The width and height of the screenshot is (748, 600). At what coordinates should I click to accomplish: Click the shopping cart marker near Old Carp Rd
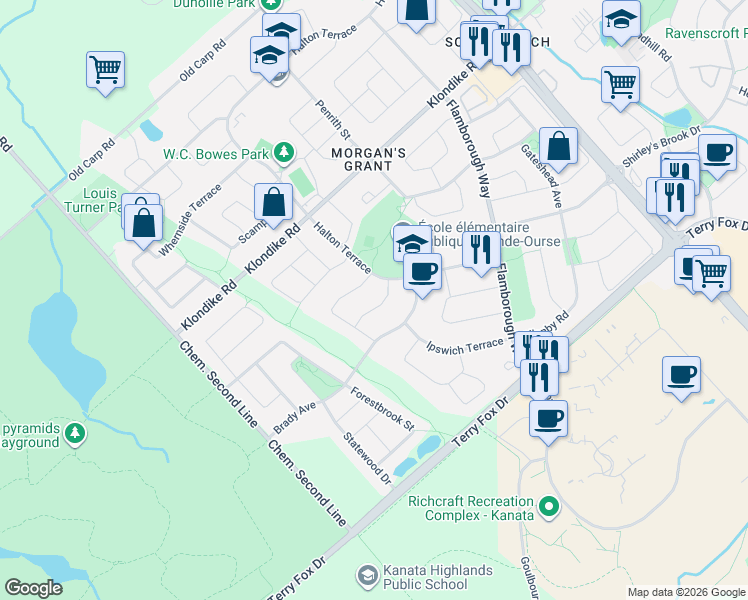(x=105, y=71)
